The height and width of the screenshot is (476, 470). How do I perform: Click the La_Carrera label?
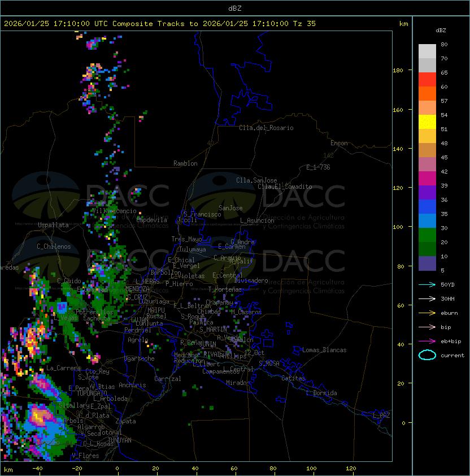coord(64,368)
